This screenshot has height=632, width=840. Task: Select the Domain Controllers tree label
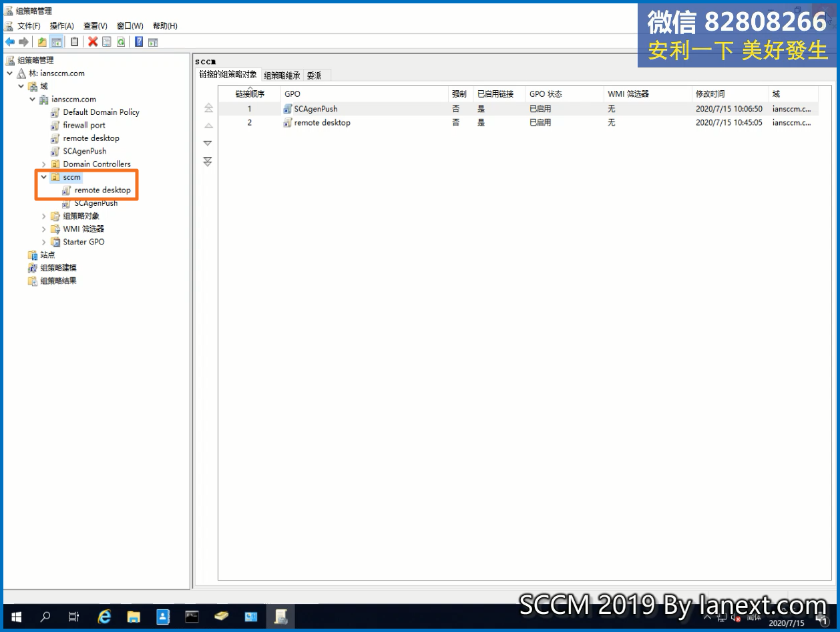click(x=97, y=164)
